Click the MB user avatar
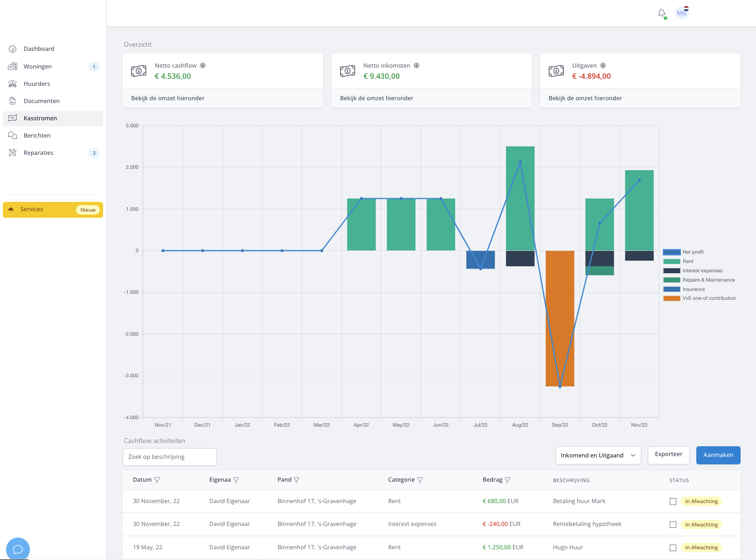Image resolution: width=756 pixels, height=560 pixels. [x=682, y=13]
